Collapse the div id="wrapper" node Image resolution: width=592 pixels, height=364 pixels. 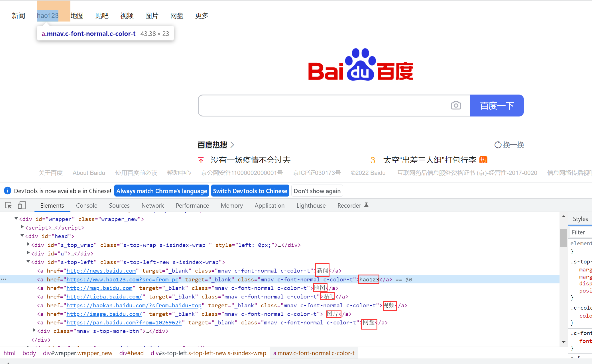point(16,218)
